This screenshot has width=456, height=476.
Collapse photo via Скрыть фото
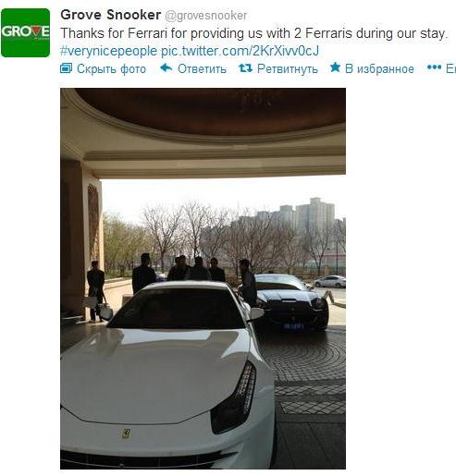tap(111, 68)
